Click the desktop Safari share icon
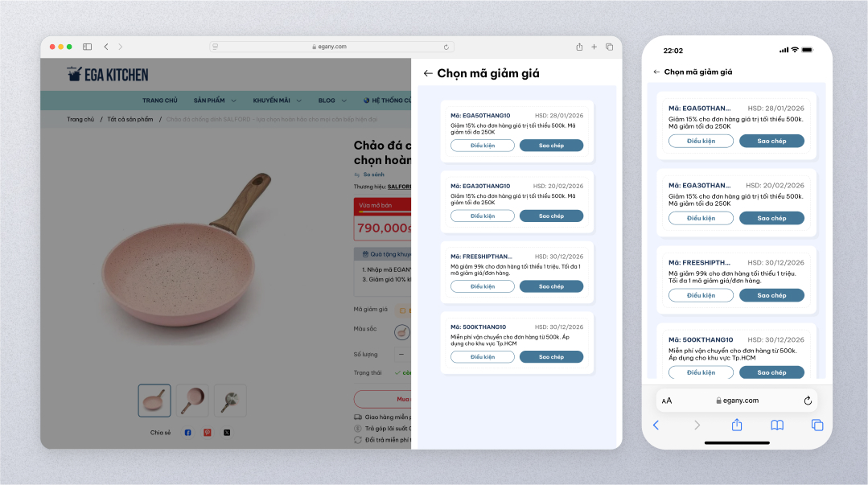The image size is (868, 485). (x=579, y=47)
